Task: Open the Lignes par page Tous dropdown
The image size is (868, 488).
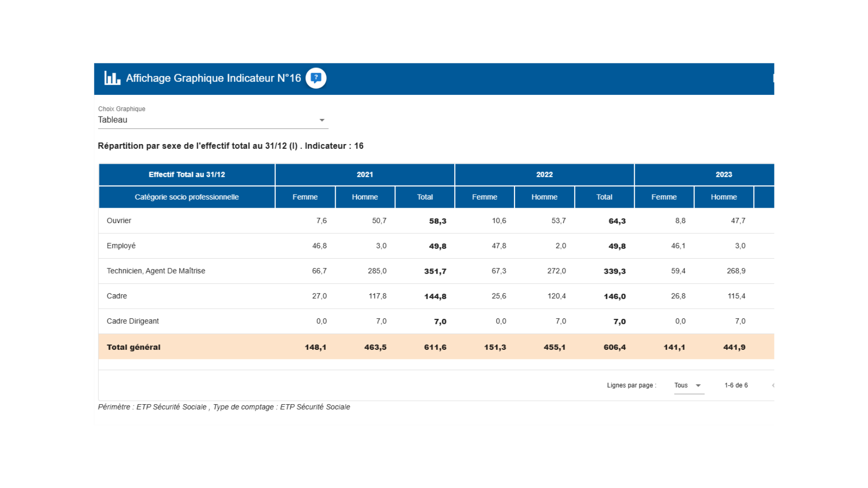Action: (x=689, y=385)
